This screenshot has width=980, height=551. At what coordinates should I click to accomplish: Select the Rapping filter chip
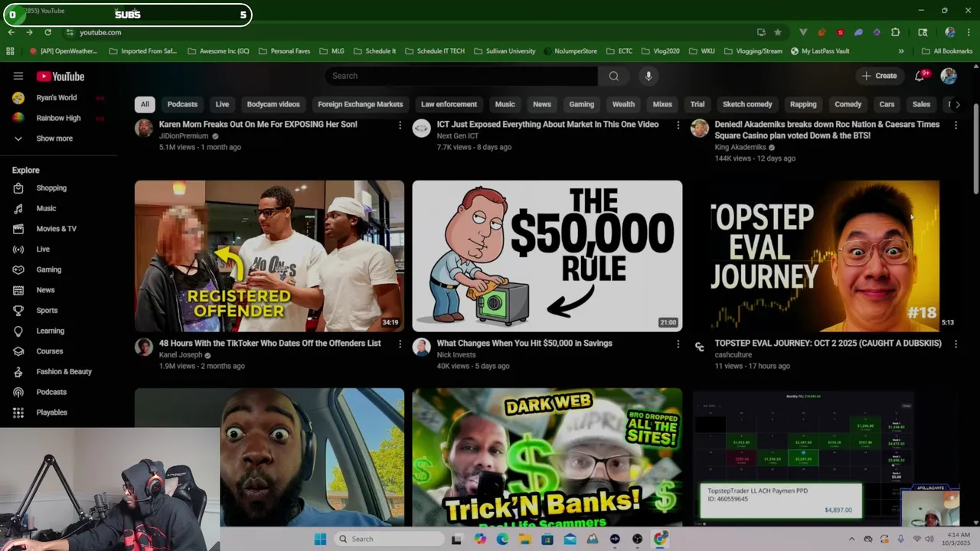click(x=803, y=104)
